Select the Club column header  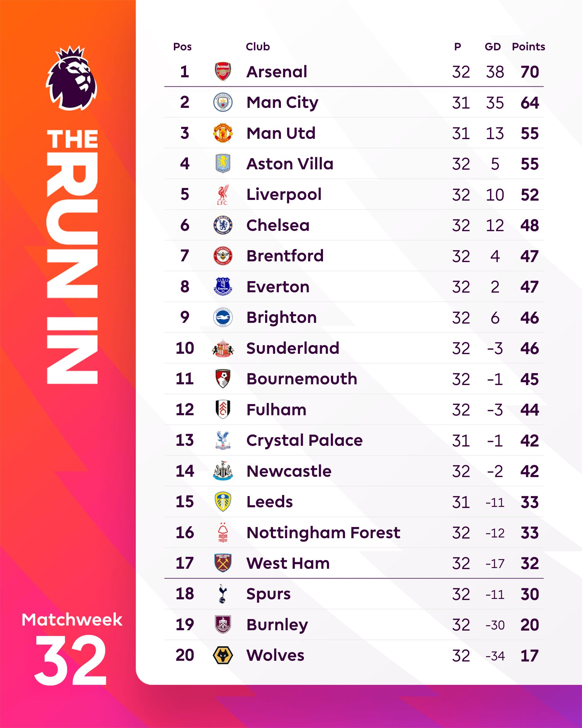tap(258, 47)
